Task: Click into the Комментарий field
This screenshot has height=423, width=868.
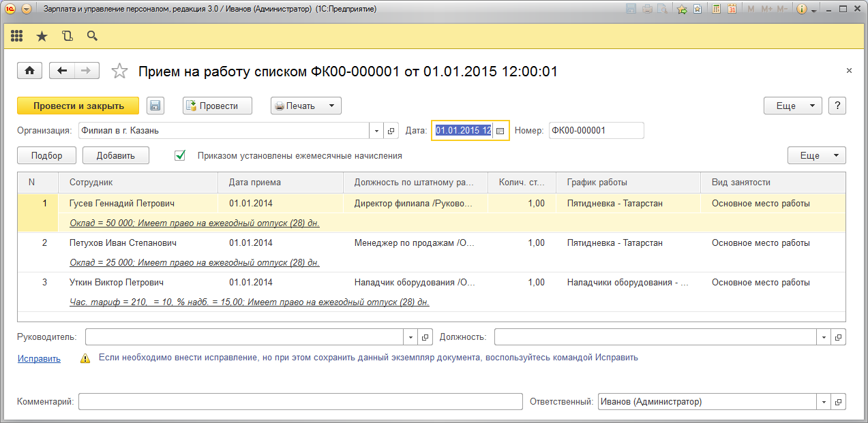Action: (300, 402)
